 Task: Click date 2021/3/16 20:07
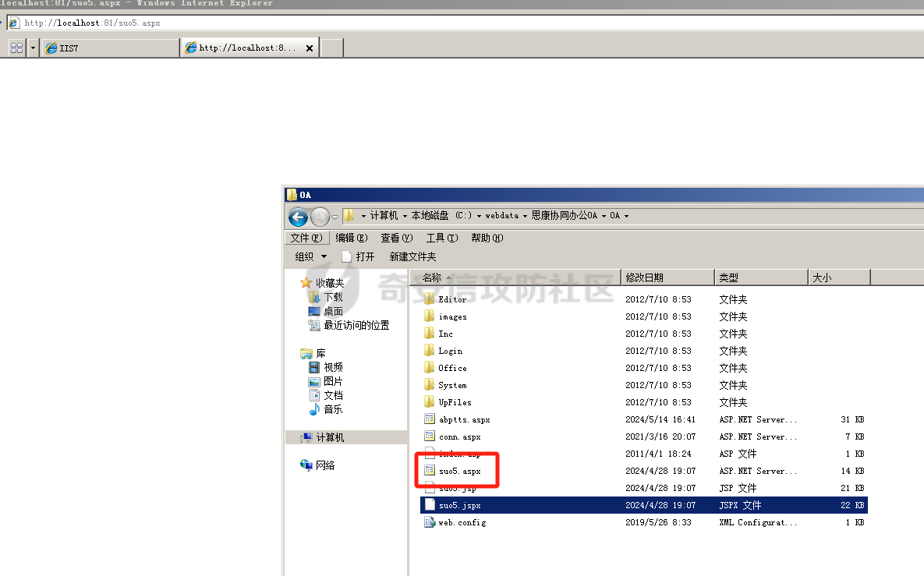[660, 436]
